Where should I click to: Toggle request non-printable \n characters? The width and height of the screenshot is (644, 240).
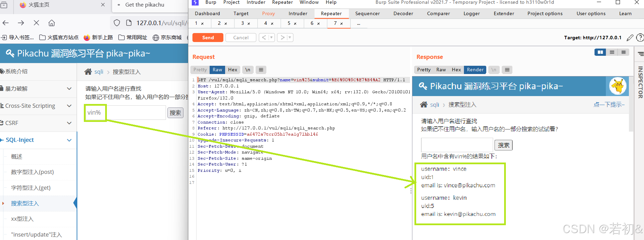pos(248,70)
